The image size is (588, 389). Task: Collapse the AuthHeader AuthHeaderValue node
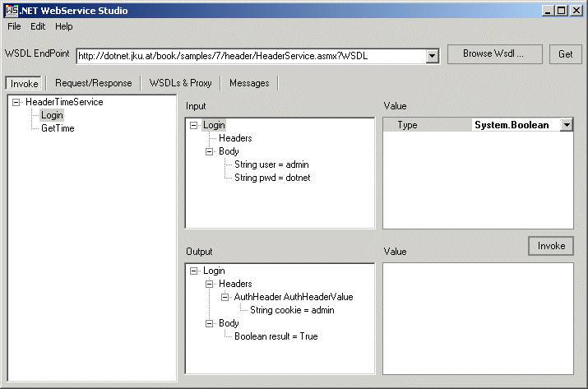click(x=225, y=297)
